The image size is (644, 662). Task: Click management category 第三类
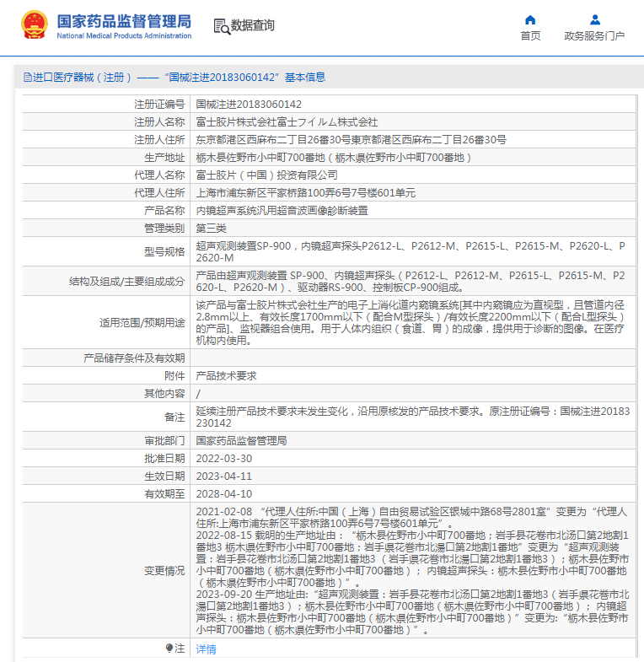pyautogui.click(x=211, y=229)
